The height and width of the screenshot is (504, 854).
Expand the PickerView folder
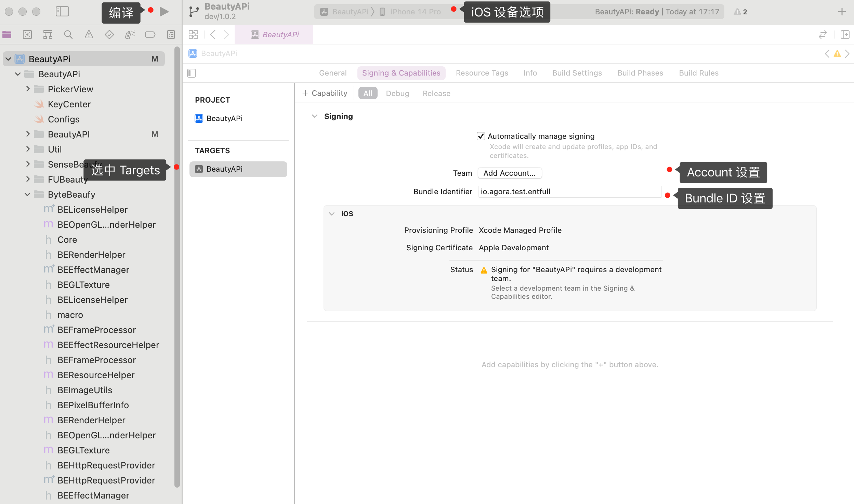(28, 89)
